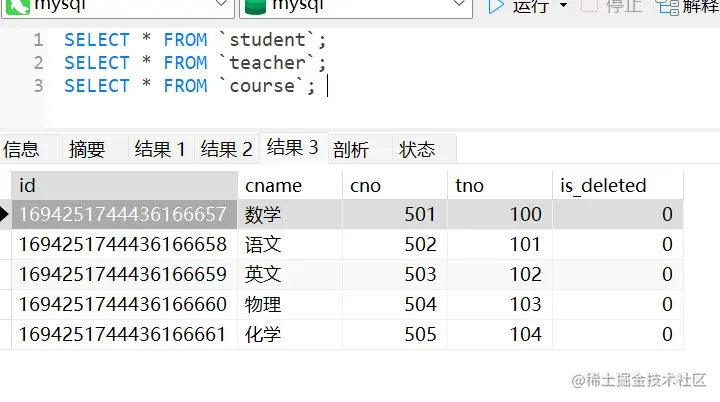Viewport: 720px width, 402px height.
Task: Click the 物理 cname cell
Action: [290, 304]
